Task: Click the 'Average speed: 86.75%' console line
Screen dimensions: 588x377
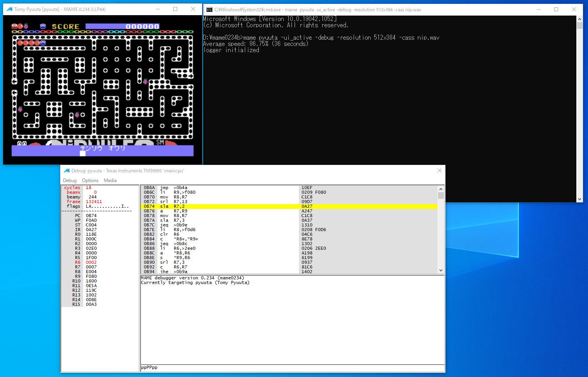Action: tap(256, 44)
